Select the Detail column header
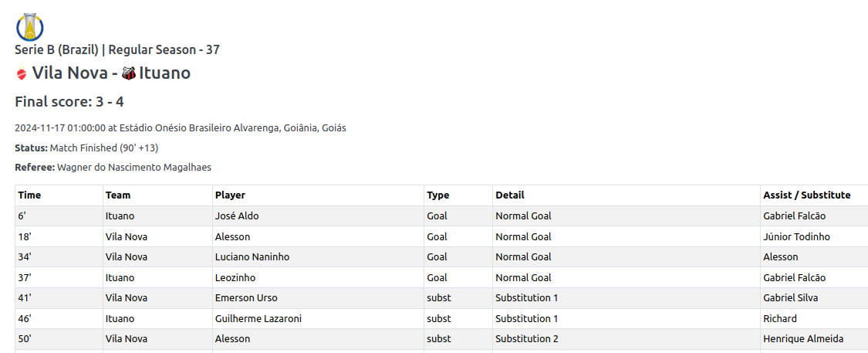This screenshot has width=868, height=353. 510,195
